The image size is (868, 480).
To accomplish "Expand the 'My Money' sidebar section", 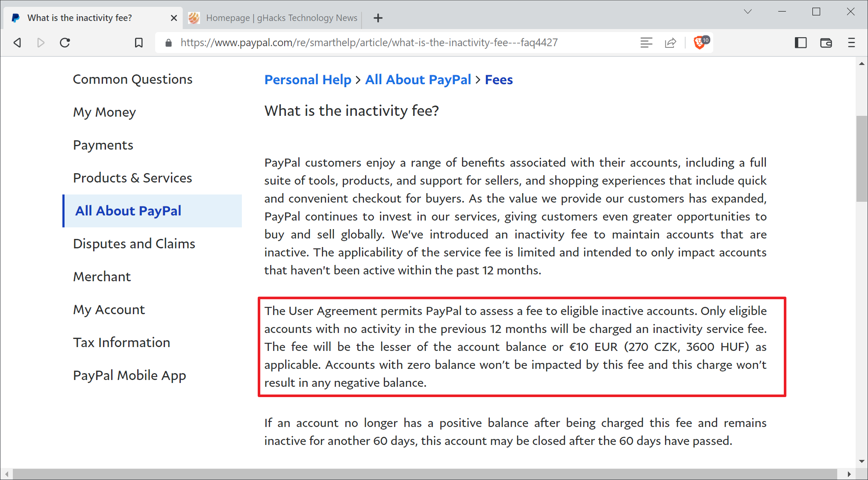I will [105, 112].
